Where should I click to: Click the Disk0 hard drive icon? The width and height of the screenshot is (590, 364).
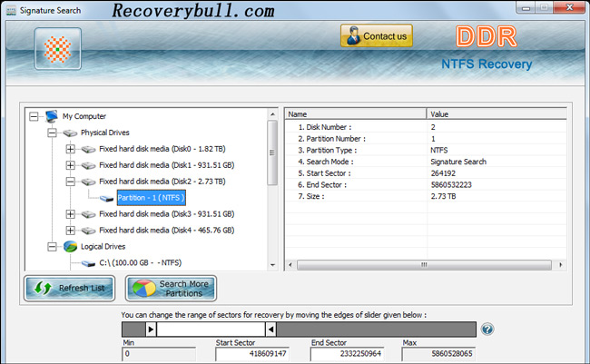[x=88, y=150]
